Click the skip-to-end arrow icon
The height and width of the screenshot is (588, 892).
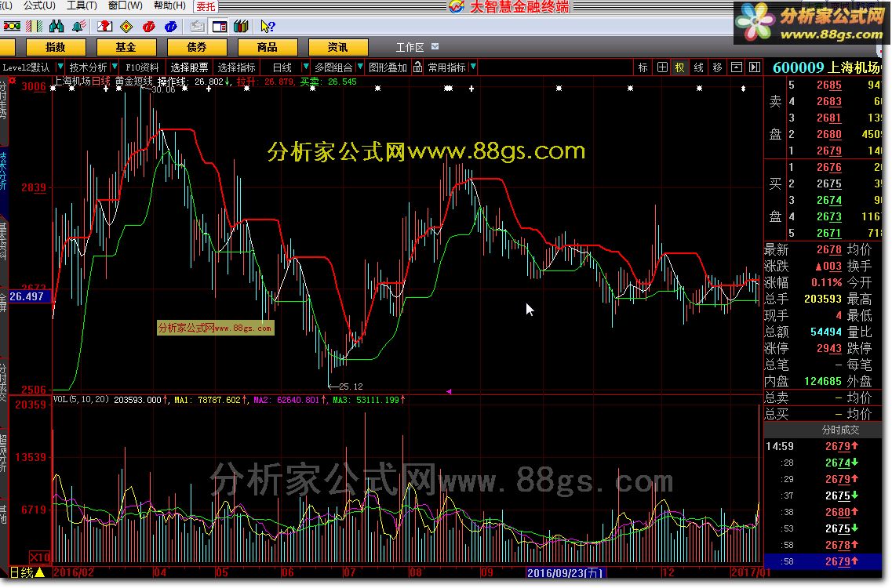[x=755, y=67]
